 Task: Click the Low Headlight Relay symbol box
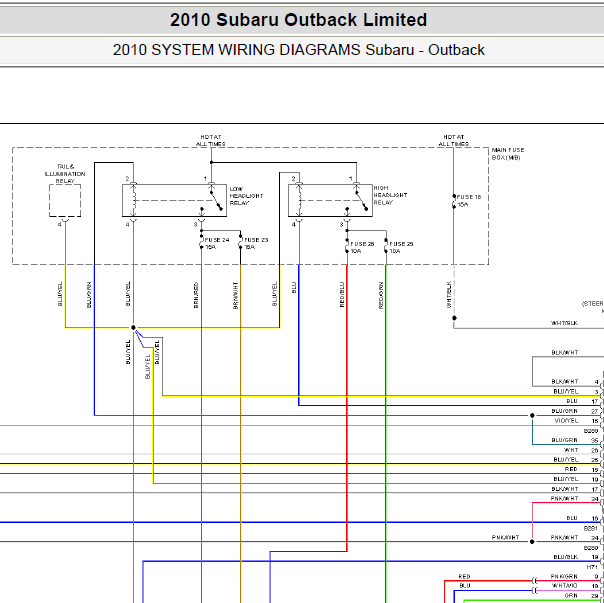coord(174,200)
